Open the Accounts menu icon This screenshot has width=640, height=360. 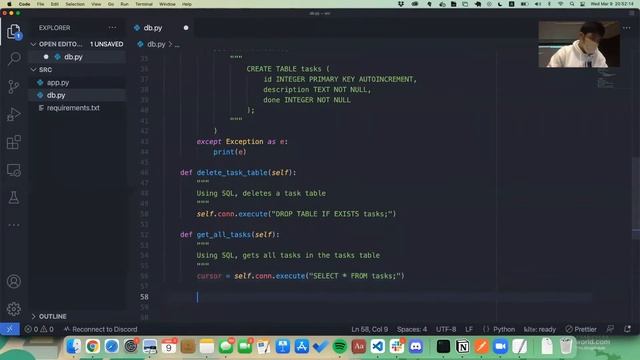click(x=13, y=282)
